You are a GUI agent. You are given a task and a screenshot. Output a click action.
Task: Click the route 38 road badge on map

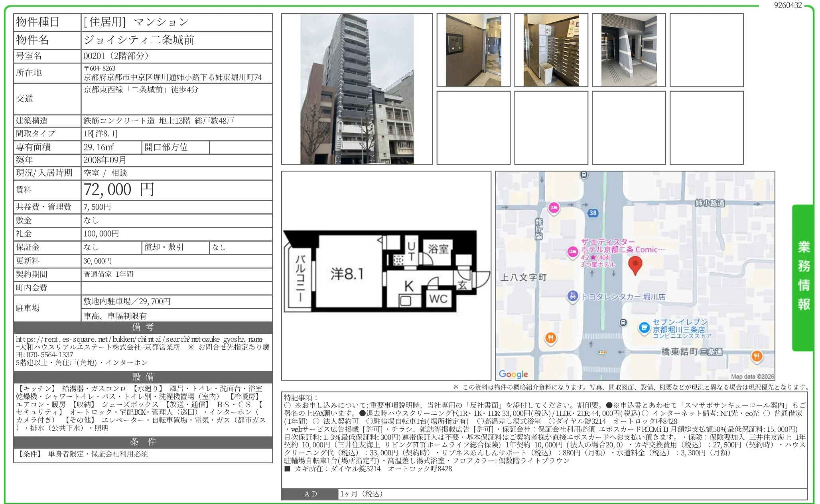point(593,213)
